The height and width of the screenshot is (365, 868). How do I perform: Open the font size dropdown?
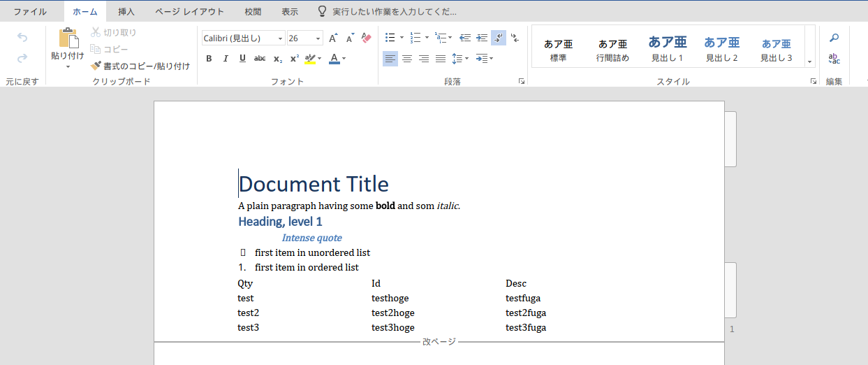(318, 38)
